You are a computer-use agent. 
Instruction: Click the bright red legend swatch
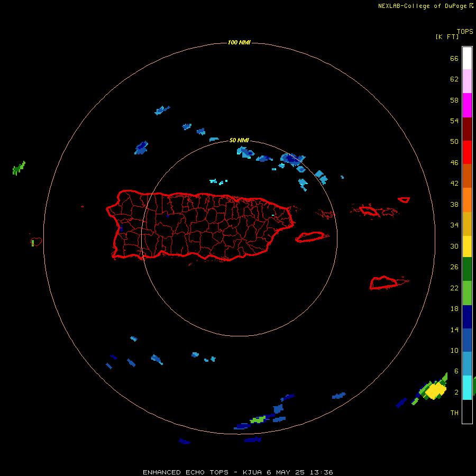coord(467,152)
